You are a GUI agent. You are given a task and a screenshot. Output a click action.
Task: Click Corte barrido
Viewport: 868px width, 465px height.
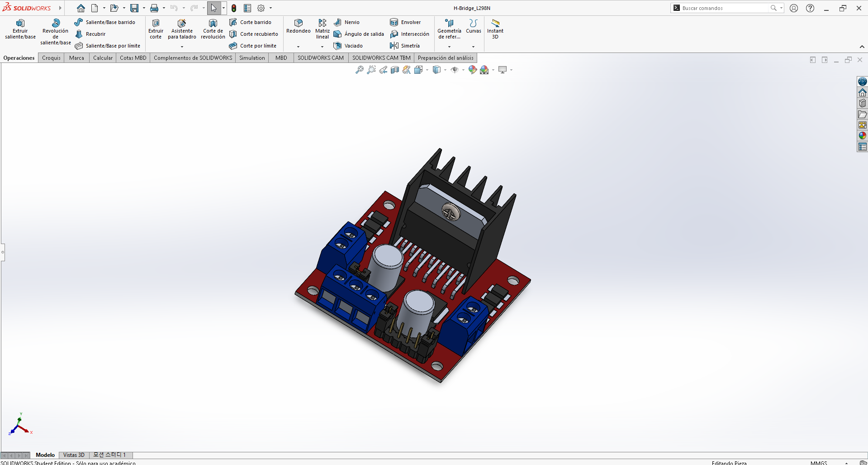click(250, 22)
